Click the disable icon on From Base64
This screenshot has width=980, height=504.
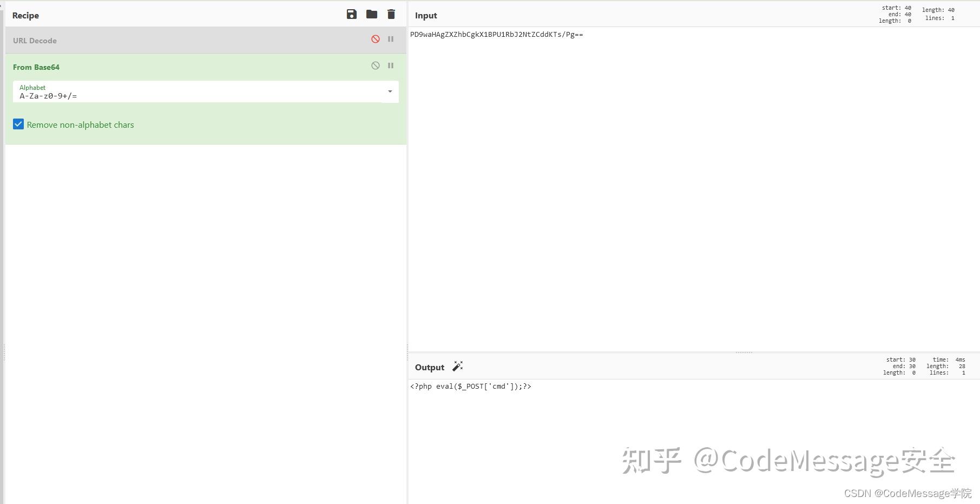tap(376, 66)
